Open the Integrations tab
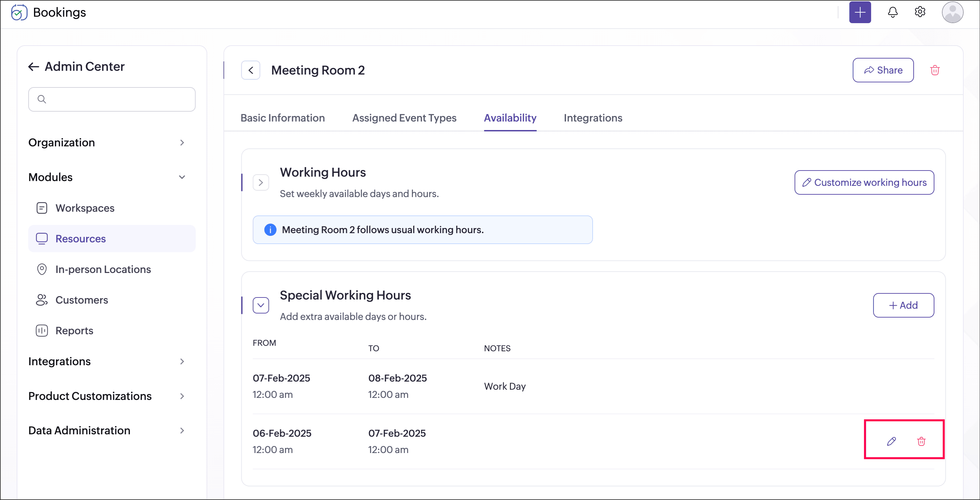This screenshot has width=980, height=500. (x=593, y=118)
